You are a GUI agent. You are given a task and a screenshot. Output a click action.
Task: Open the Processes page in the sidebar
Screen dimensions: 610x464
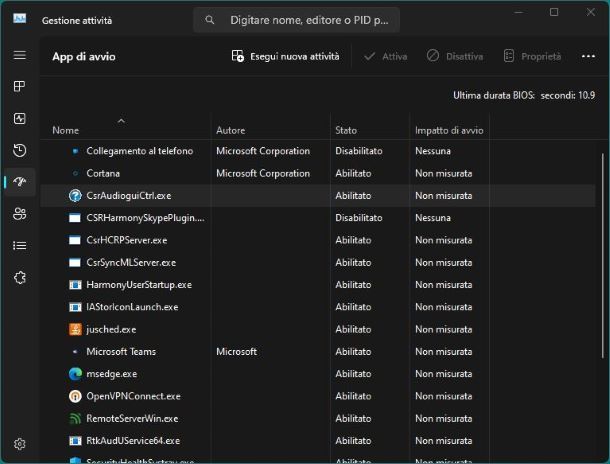point(19,86)
